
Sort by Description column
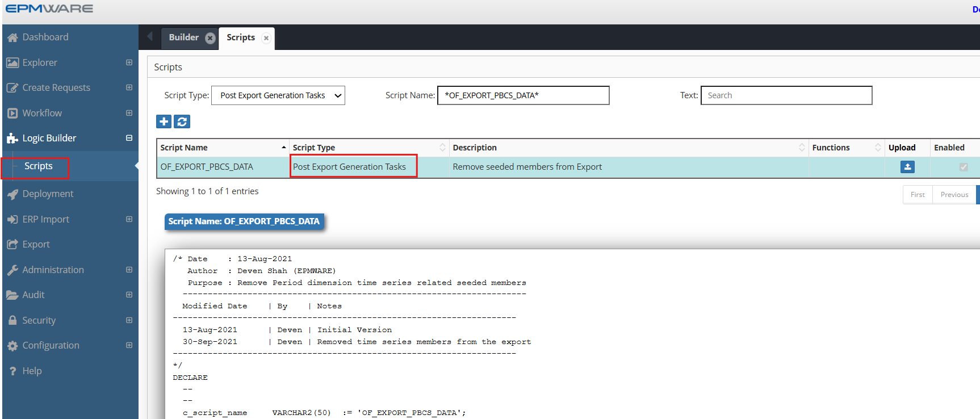629,148
